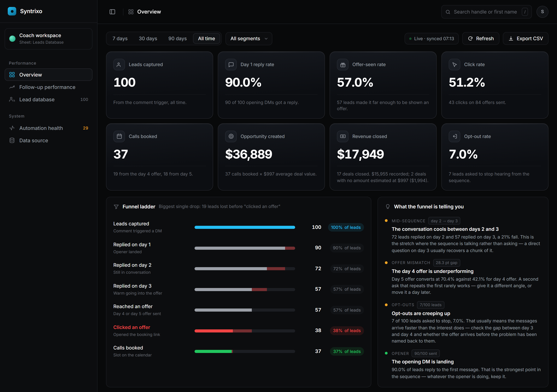The height and width of the screenshot is (392, 557).
Task: Click the Leads captured funnel bar
Action: click(x=245, y=227)
